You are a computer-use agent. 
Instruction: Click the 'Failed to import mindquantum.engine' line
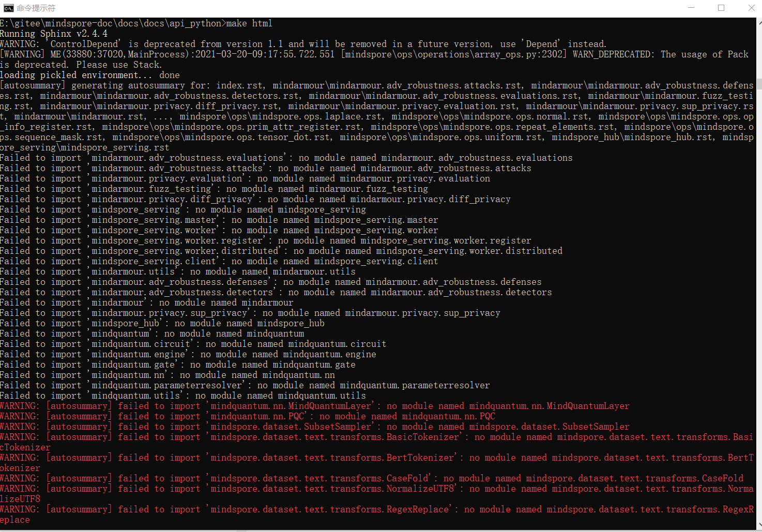click(x=188, y=354)
